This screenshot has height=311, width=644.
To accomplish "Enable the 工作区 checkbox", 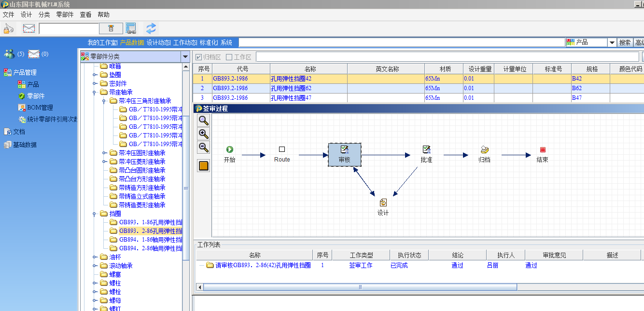I will coord(229,57).
